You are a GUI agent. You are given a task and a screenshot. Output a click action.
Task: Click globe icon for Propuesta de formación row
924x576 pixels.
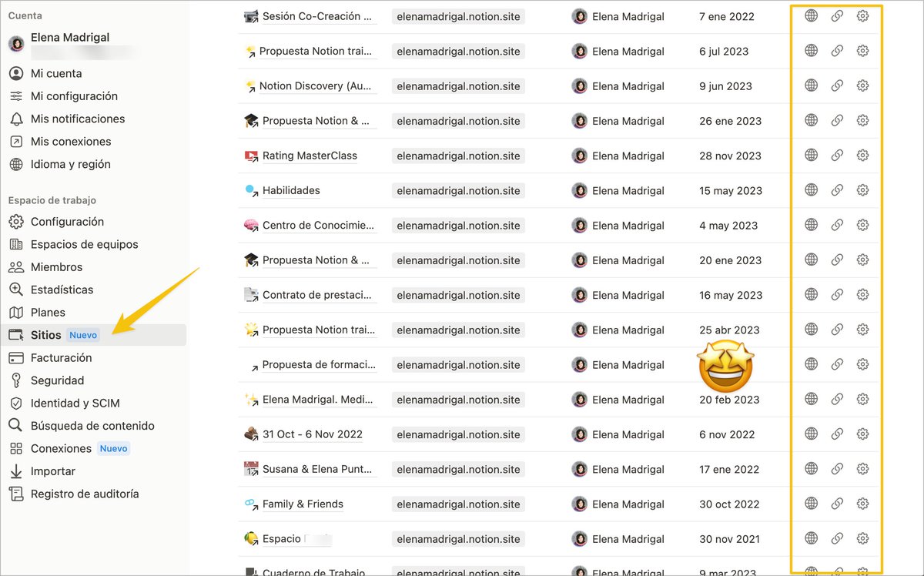tap(811, 364)
